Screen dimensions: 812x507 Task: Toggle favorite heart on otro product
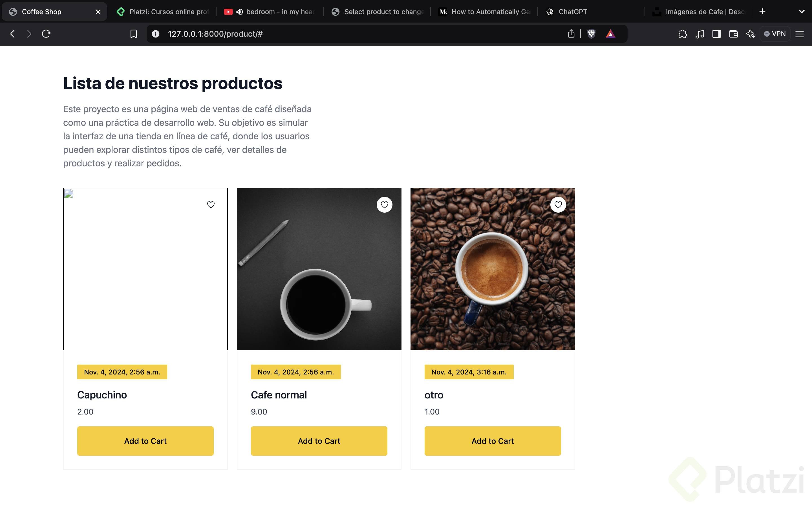pyautogui.click(x=558, y=204)
